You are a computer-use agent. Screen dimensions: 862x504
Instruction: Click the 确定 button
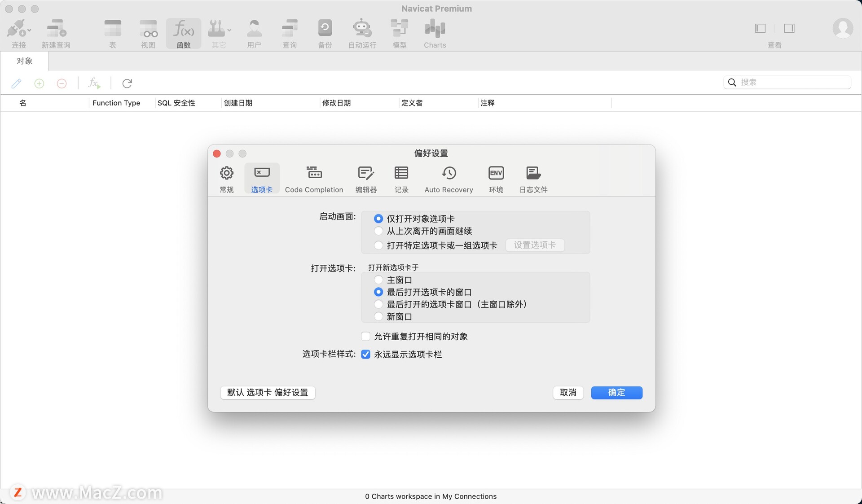pyautogui.click(x=616, y=392)
